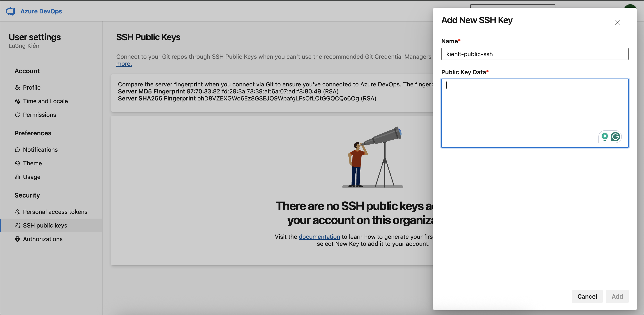Viewport: 644px width, 315px height.
Task: Click the Grammarly G icon
Action: coord(615,137)
